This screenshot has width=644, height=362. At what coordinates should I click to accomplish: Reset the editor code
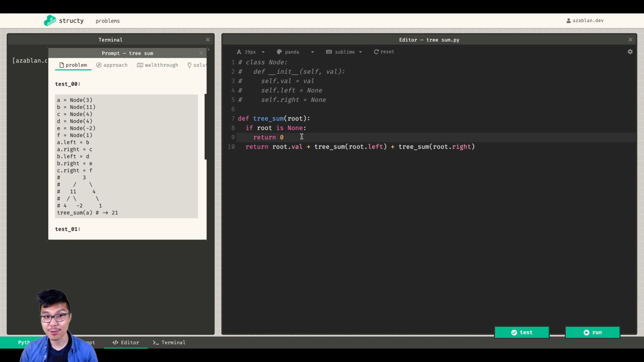[384, 52]
